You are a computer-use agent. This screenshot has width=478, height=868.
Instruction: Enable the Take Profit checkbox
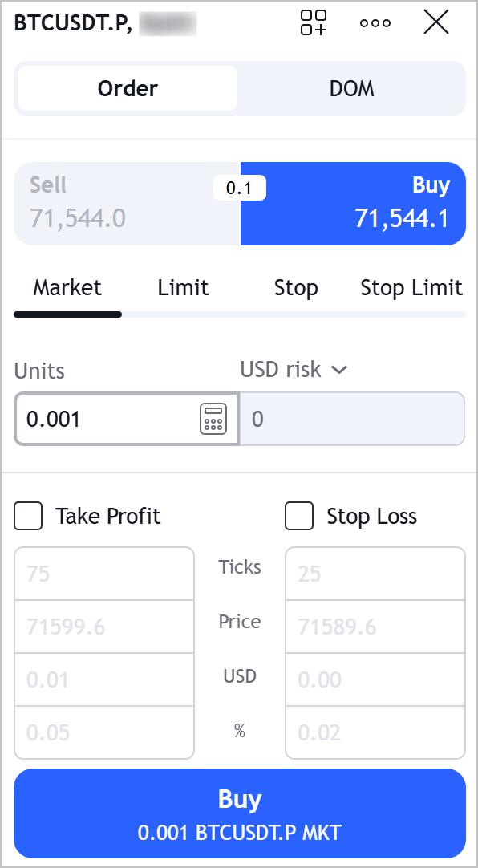pyautogui.click(x=28, y=516)
